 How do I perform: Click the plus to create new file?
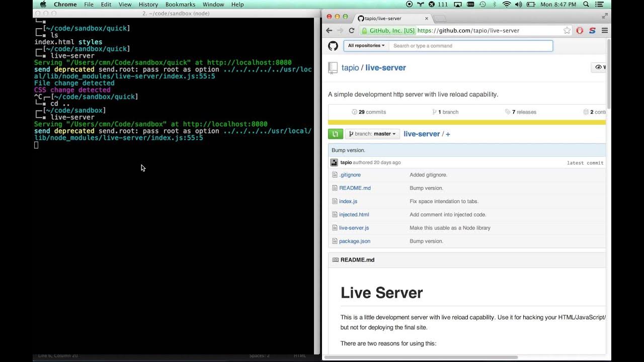(448, 134)
